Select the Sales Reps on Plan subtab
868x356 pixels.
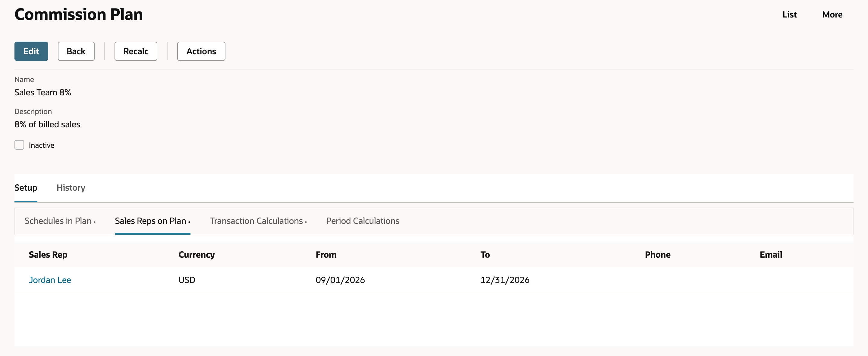pos(152,221)
